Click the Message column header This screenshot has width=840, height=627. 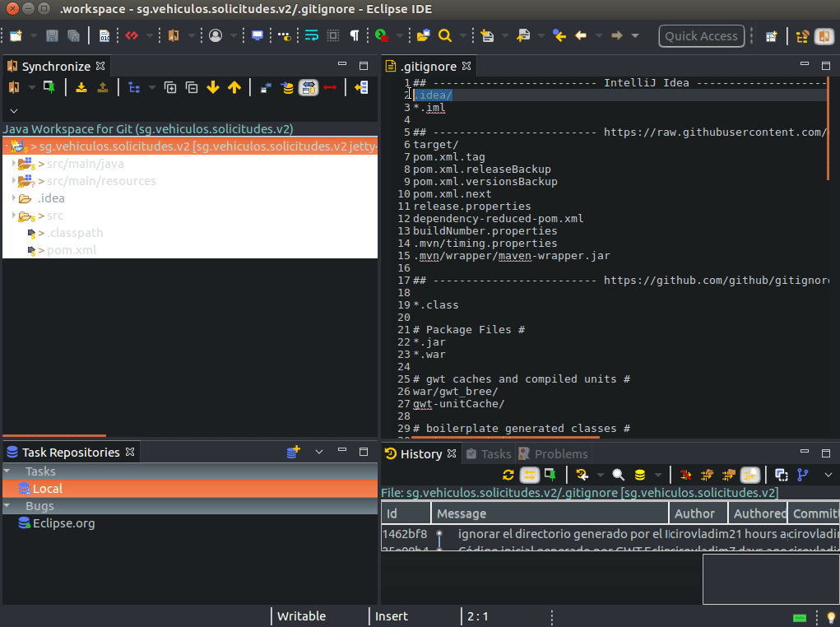coord(550,513)
